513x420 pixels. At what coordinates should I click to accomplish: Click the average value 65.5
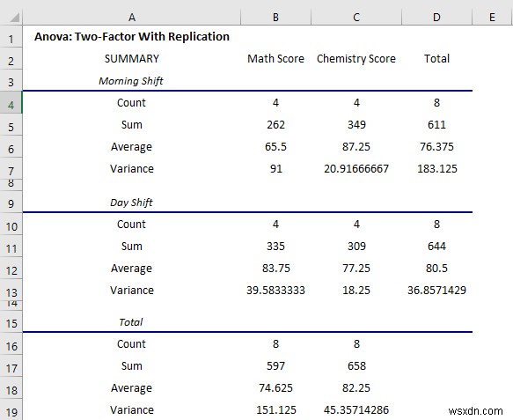275,147
